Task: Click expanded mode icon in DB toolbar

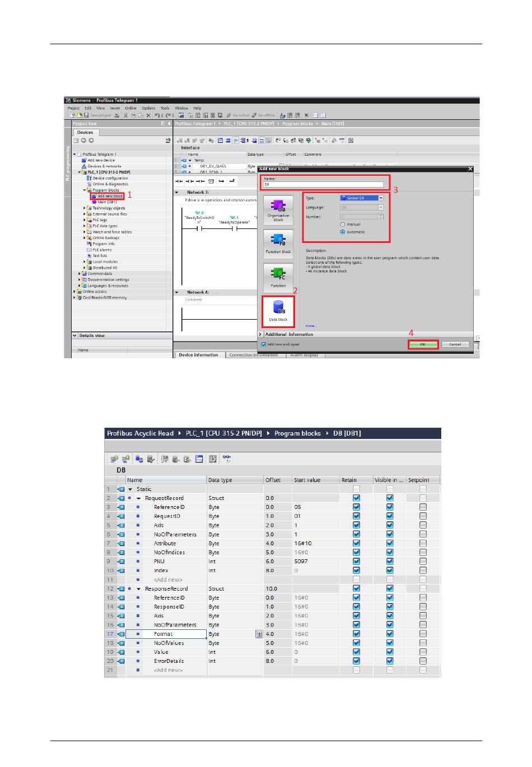Action: (199, 459)
